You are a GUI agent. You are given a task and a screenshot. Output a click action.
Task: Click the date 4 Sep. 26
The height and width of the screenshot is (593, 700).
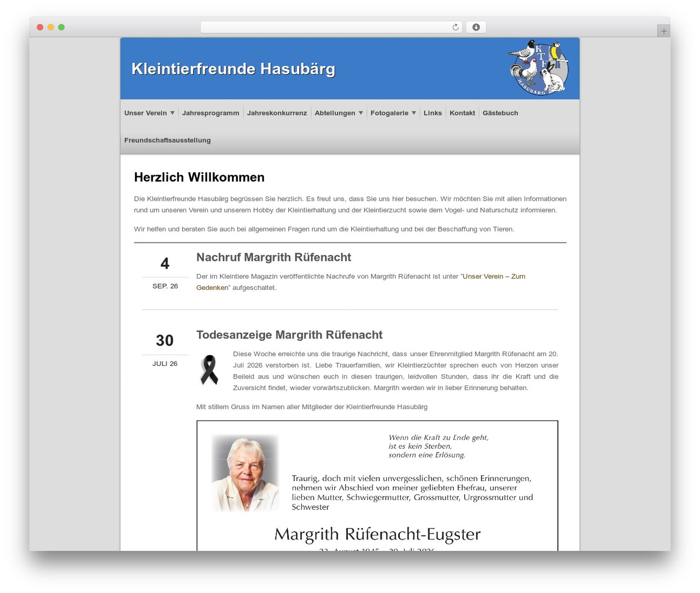165,272
